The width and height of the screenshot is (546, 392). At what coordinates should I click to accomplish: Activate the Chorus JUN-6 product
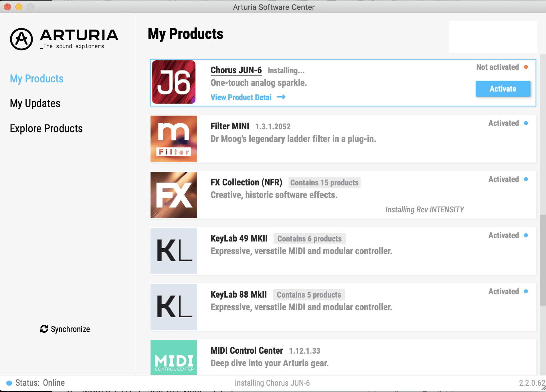(503, 89)
